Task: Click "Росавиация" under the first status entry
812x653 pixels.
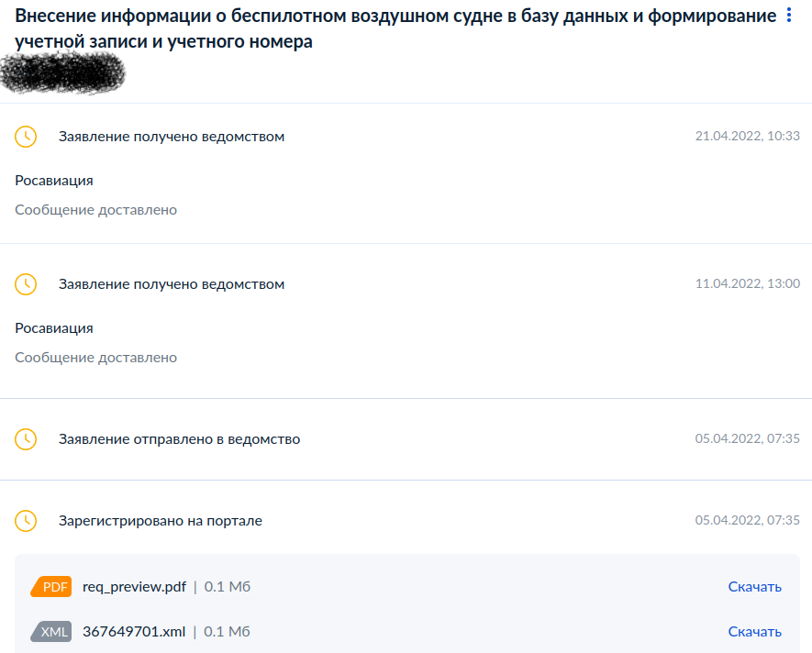Action: pyautogui.click(x=54, y=181)
